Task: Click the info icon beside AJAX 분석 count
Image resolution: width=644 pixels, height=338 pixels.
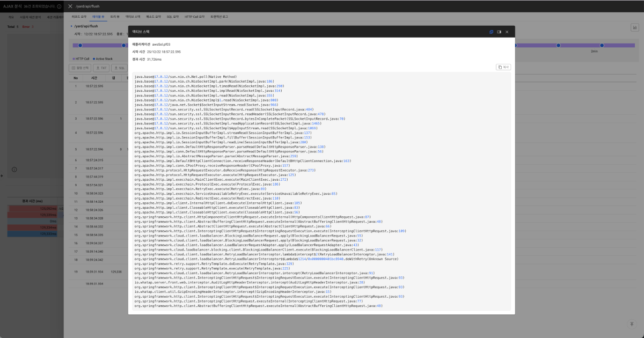Action: [x=59, y=6]
